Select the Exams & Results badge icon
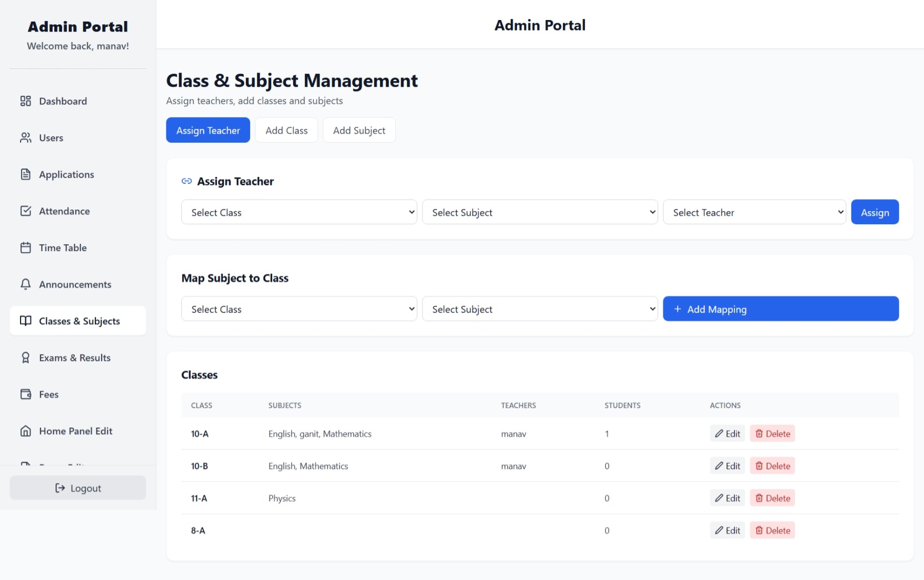This screenshot has width=924, height=580. [x=25, y=357]
